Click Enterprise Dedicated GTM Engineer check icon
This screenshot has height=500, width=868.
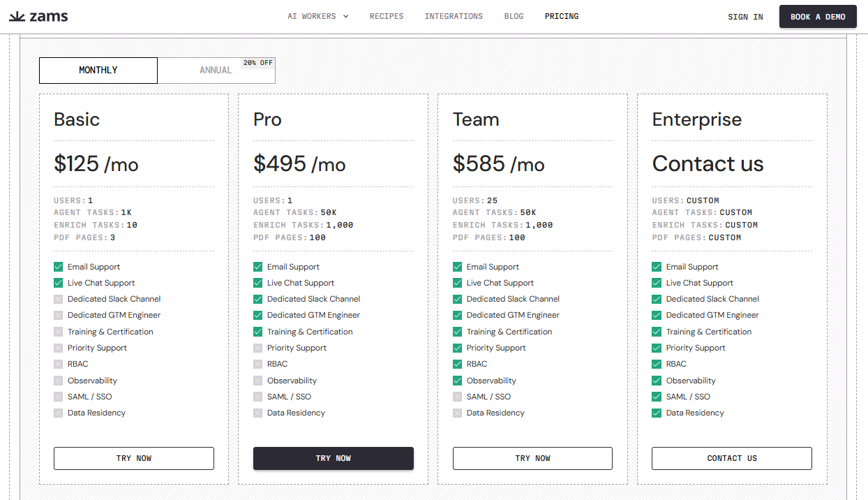tap(657, 315)
